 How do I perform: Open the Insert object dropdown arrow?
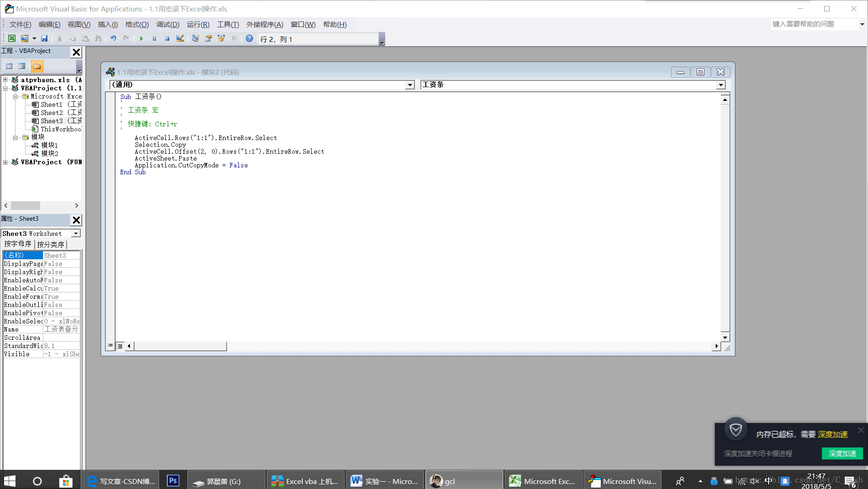pyautogui.click(x=34, y=39)
